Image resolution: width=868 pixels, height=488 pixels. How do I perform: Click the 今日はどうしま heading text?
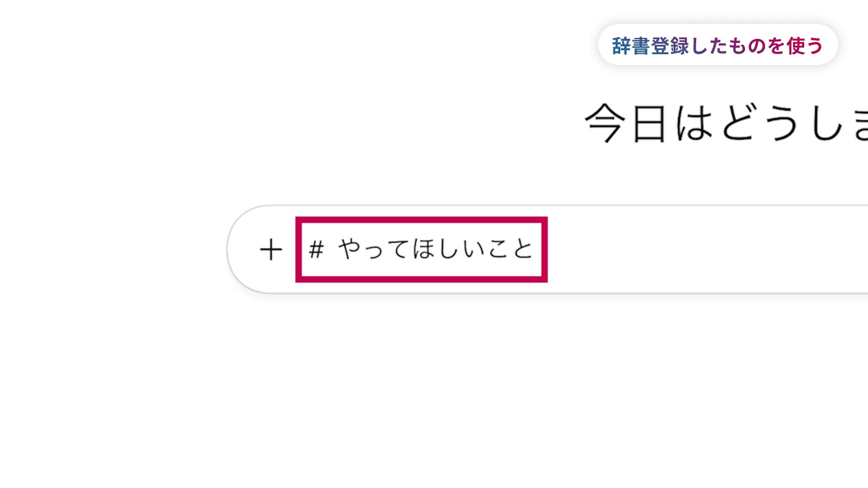point(724,123)
